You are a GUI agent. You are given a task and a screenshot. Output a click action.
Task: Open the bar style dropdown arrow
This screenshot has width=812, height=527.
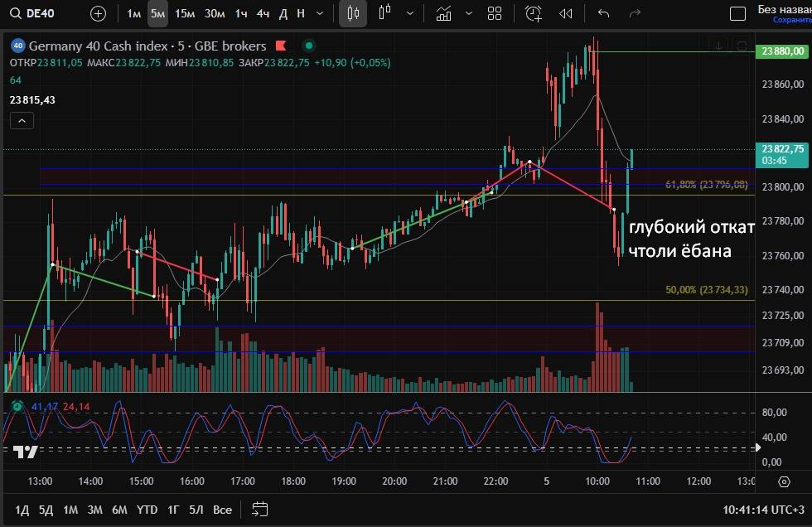pos(410,13)
